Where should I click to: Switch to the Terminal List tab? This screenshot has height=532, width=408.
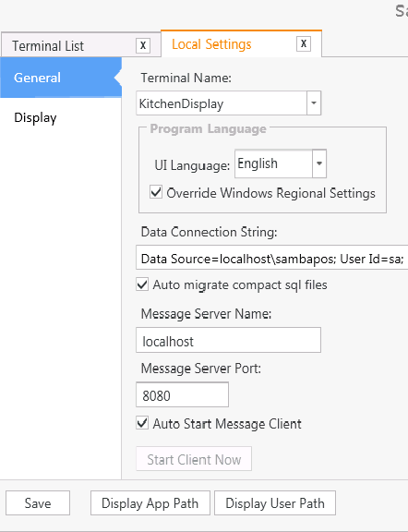click(x=48, y=46)
